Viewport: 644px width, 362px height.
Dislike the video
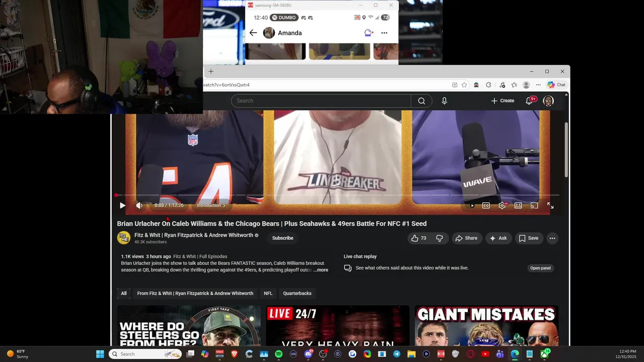point(439,238)
